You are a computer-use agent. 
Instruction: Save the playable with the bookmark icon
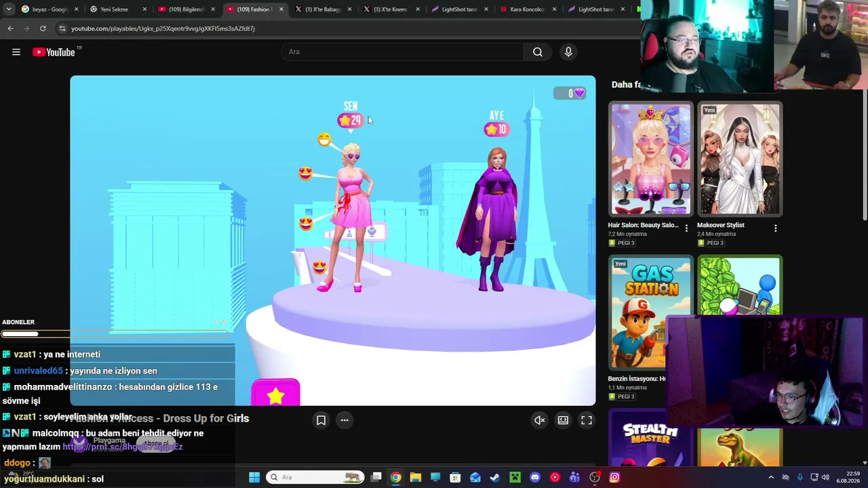pyautogui.click(x=321, y=420)
